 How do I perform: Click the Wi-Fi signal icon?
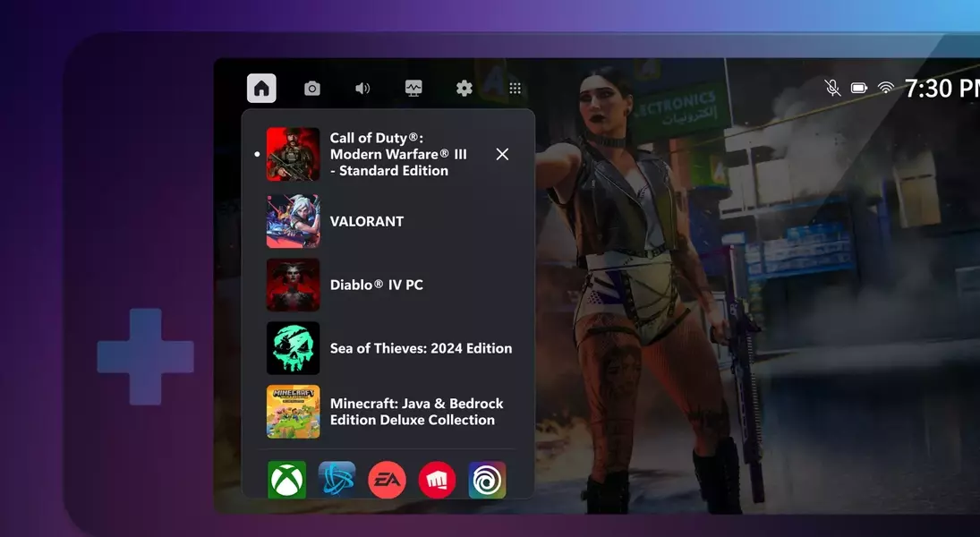[x=886, y=88]
